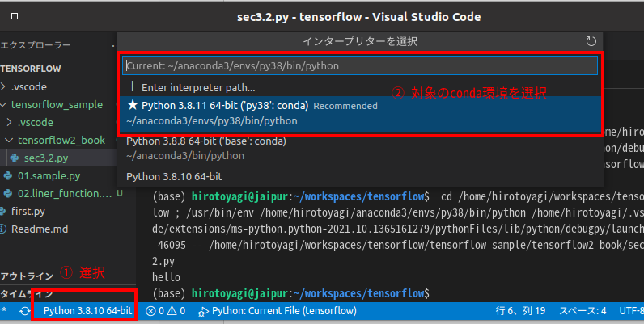644x324 pixels.
Task: Focus the interpreter search input field
Action: click(359, 65)
